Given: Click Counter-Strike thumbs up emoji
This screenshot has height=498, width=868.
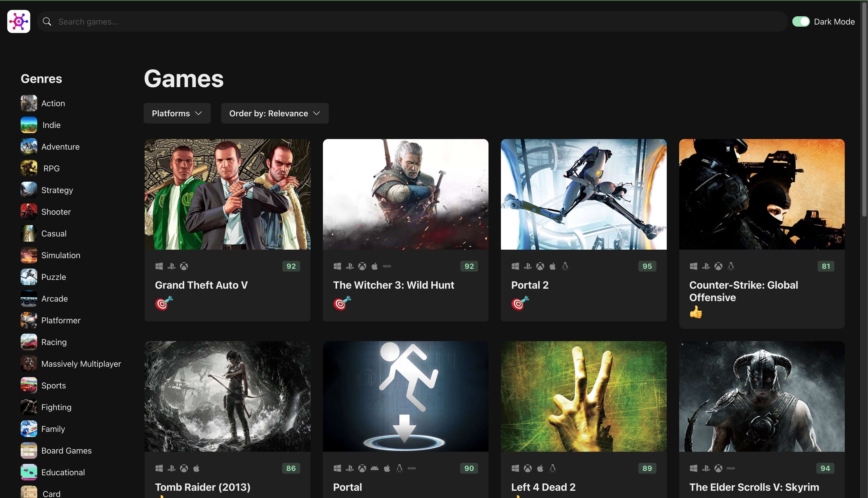Looking at the screenshot, I should tap(696, 312).
